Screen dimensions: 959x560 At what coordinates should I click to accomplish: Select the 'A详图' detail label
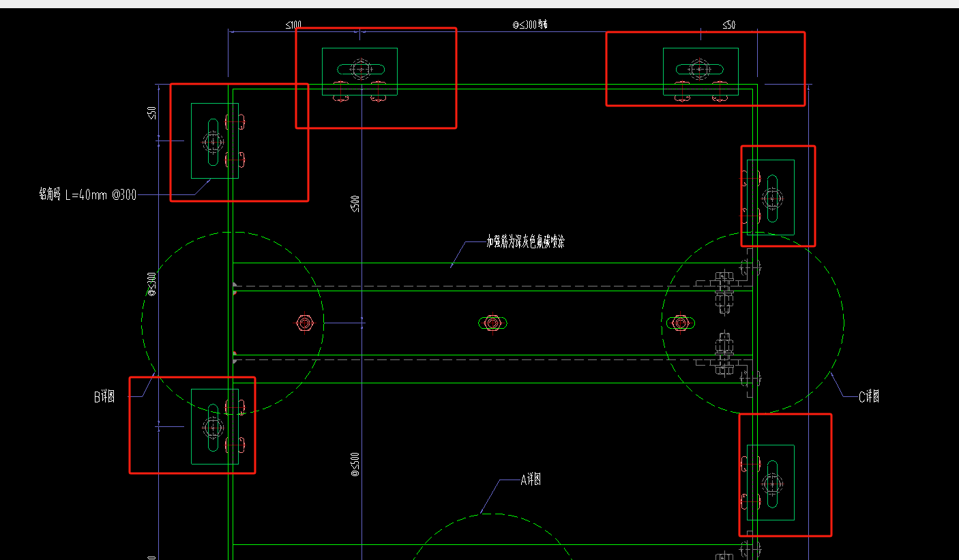[531, 480]
